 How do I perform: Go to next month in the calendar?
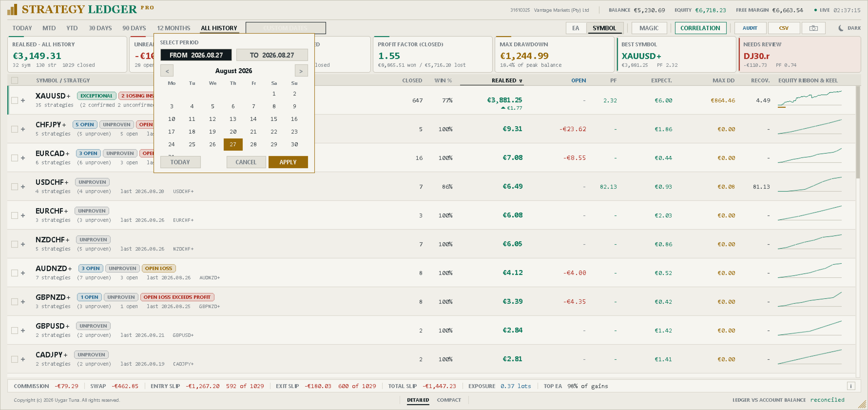[x=301, y=71]
